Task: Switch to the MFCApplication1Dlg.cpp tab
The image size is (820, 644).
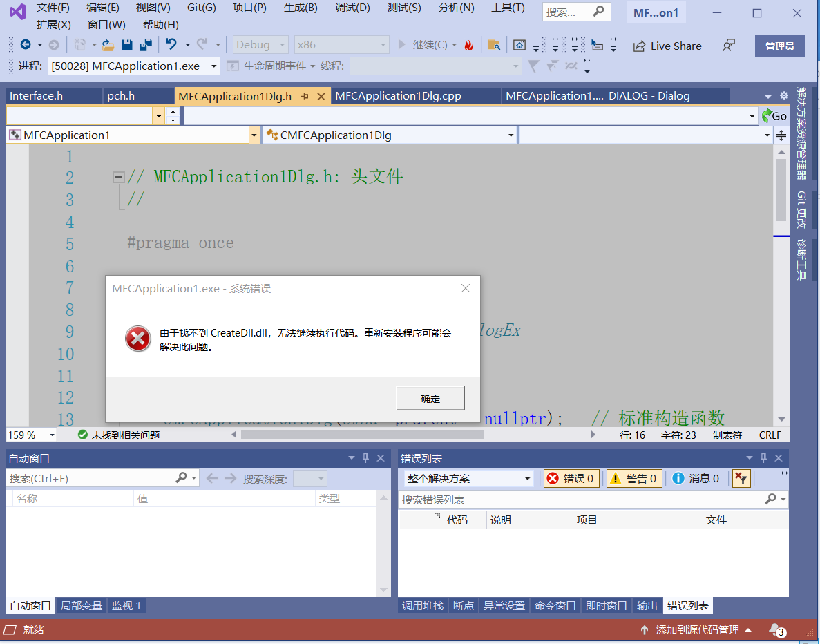Action: point(398,96)
